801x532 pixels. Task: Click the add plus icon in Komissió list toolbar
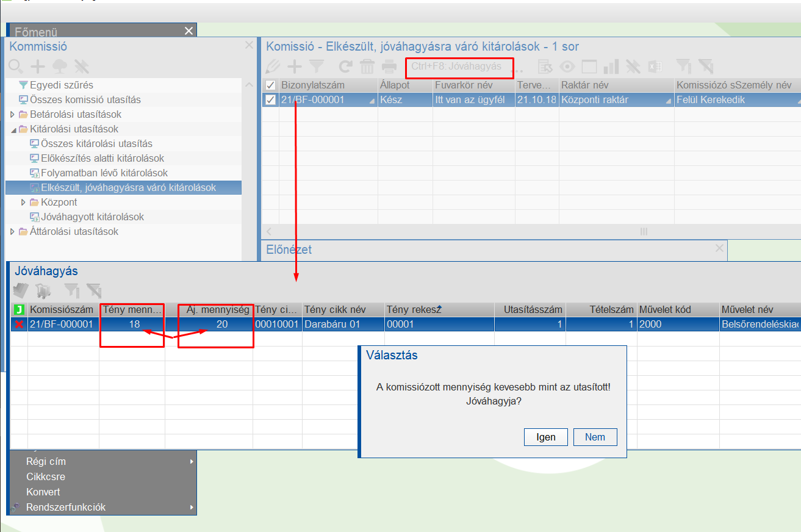(295, 66)
